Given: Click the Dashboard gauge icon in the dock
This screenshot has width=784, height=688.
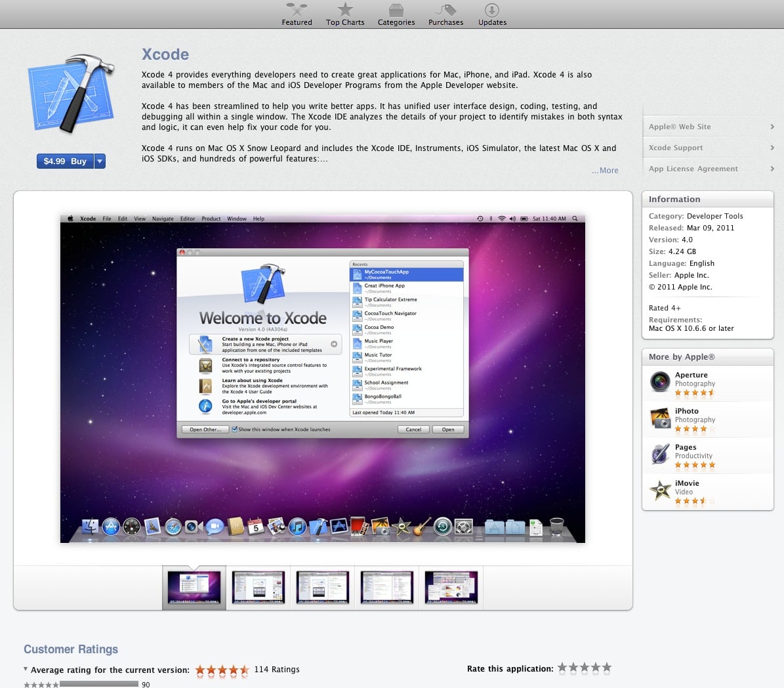Looking at the screenshot, I should pos(131,527).
